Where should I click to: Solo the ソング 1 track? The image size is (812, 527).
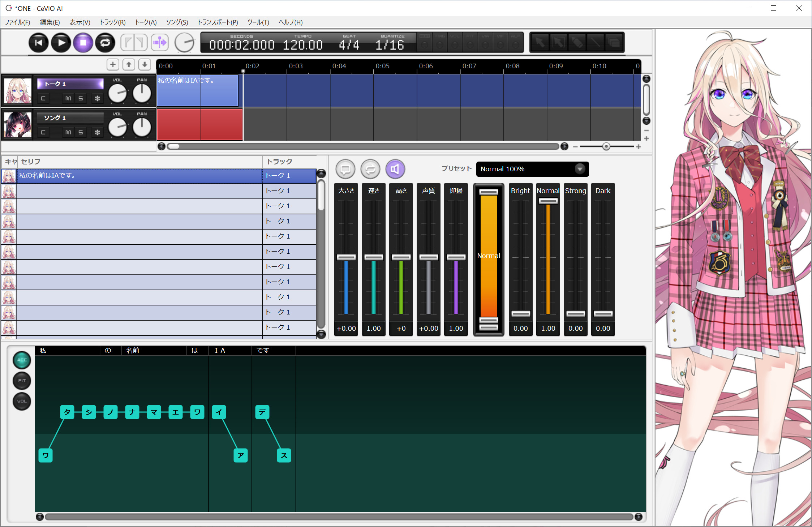[81, 132]
